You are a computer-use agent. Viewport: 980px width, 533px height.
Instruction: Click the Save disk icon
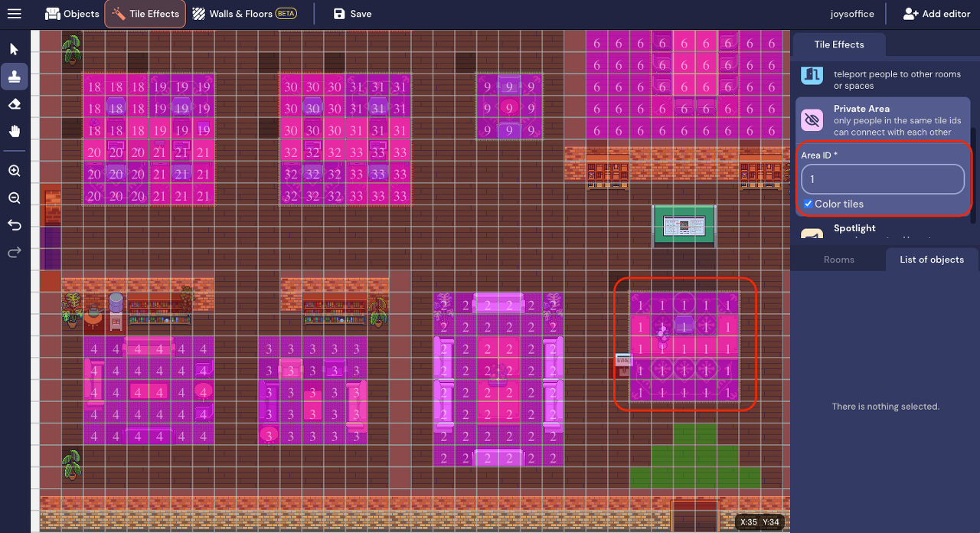click(x=339, y=14)
